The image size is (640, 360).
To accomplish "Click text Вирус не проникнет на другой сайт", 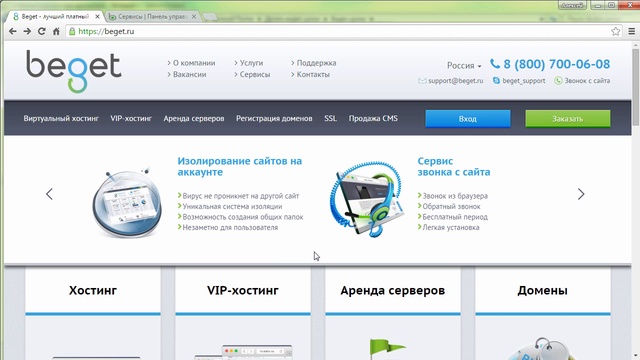I will (241, 196).
